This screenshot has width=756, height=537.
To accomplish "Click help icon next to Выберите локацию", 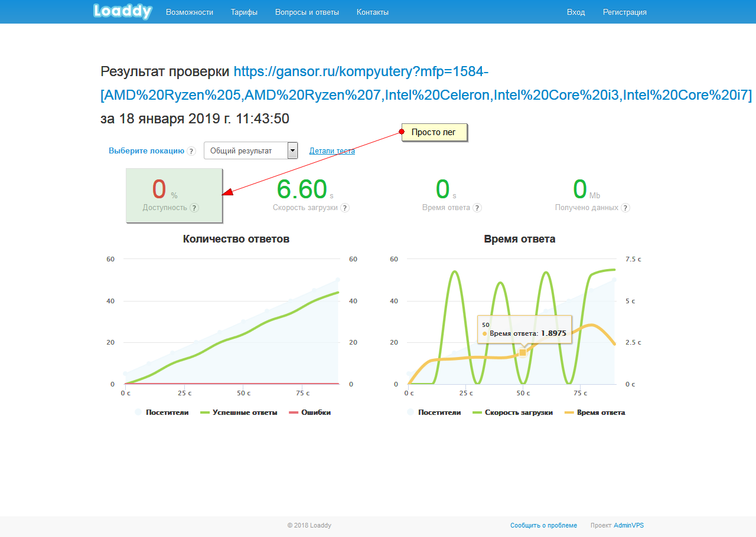I will pos(191,151).
